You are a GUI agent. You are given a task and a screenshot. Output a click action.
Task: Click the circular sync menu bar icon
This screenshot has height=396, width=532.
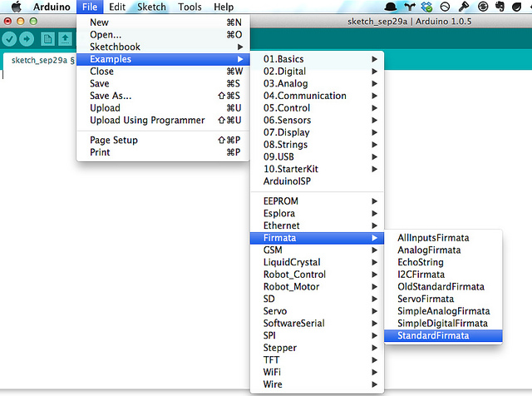click(x=482, y=7)
